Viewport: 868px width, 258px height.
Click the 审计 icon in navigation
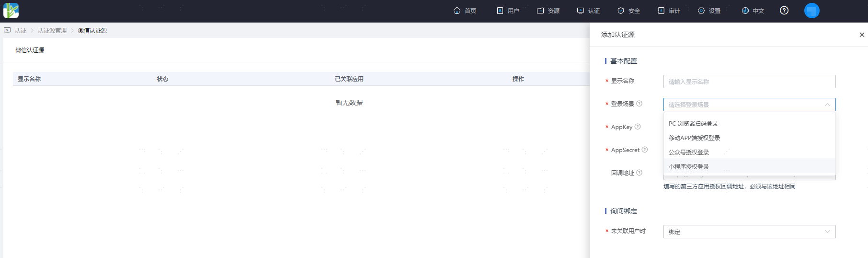point(661,11)
